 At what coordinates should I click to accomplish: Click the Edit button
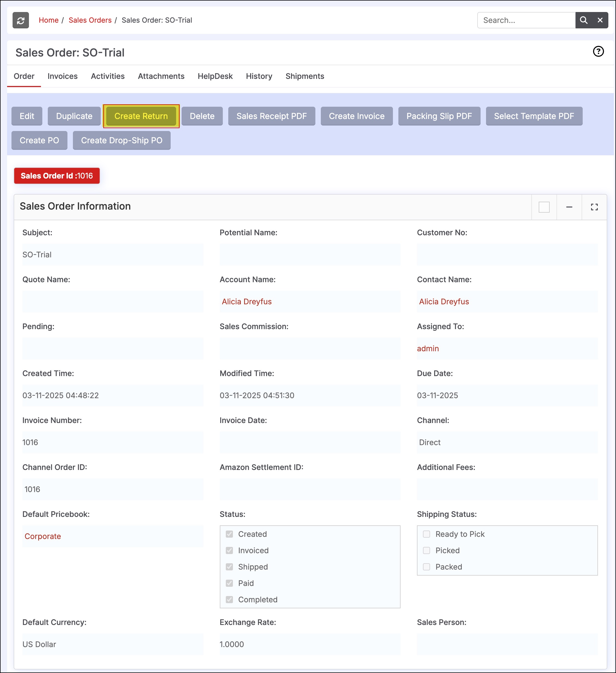click(x=27, y=116)
